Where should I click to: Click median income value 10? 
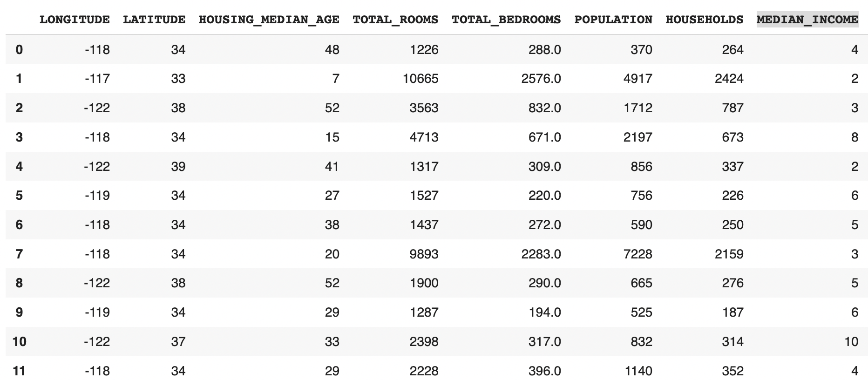851,341
